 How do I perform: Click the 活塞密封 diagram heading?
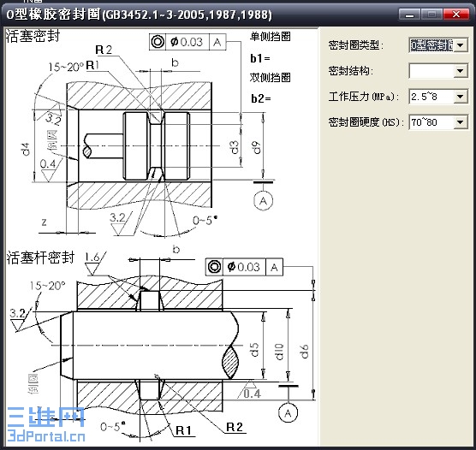[x=33, y=36]
